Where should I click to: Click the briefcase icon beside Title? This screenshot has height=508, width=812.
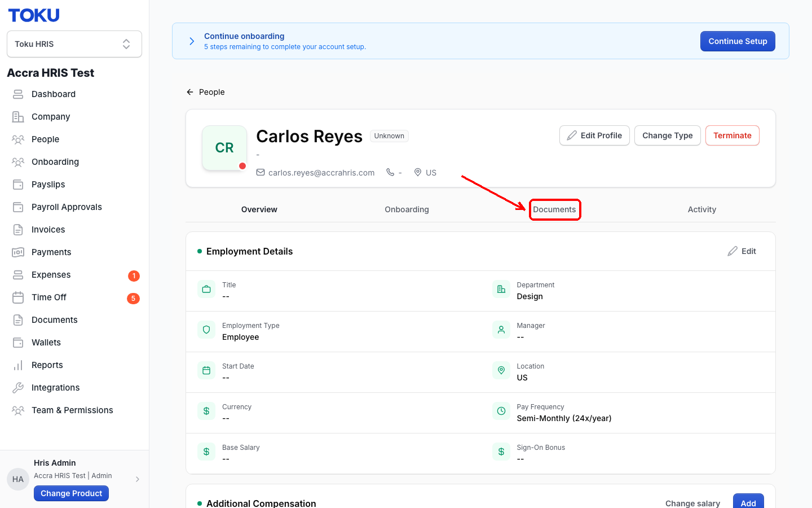coord(206,290)
